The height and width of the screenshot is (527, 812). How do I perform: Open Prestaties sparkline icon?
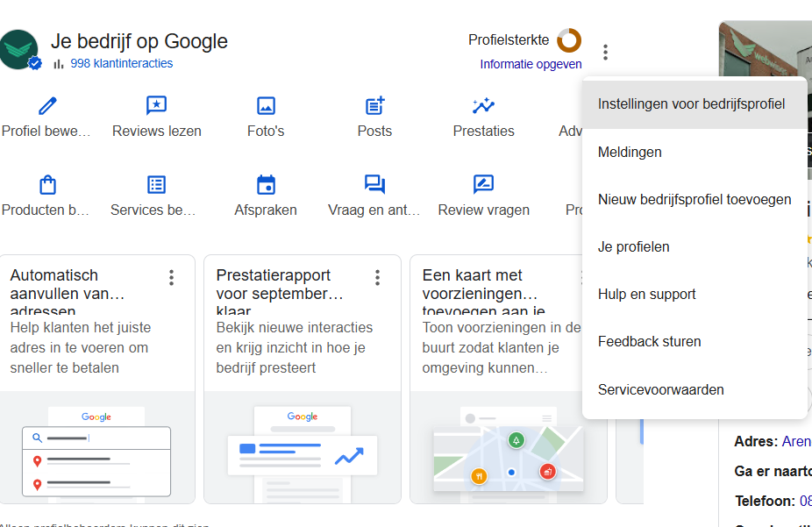pos(483,106)
